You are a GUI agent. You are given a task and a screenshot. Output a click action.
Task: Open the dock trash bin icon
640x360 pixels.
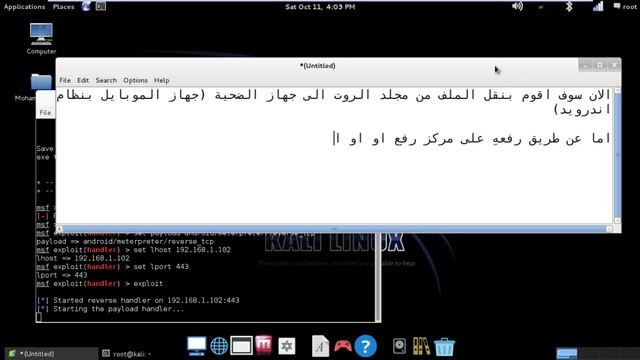click(x=444, y=347)
